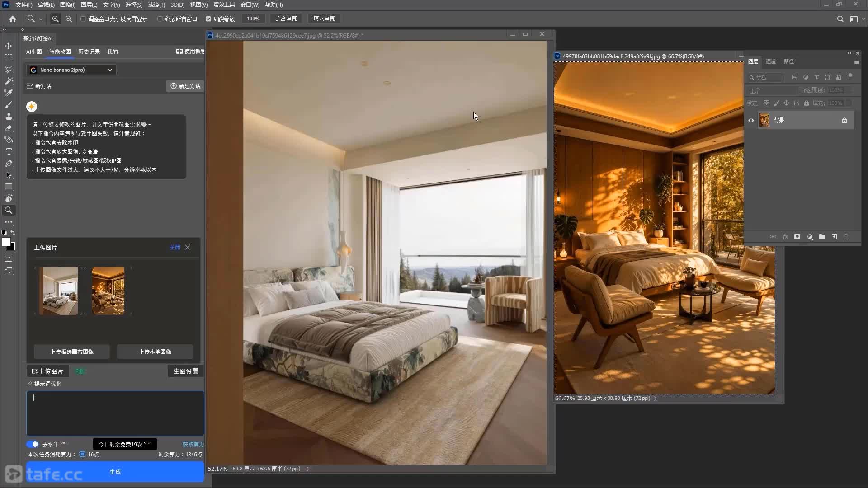The height and width of the screenshot is (488, 868).
Task: Open the Layers panel options menu
Action: coord(856,62)
